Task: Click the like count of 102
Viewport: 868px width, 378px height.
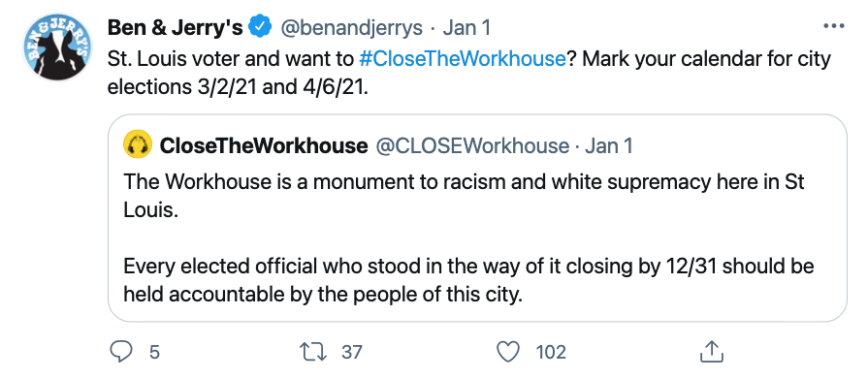Action: (x=551, y=352)
